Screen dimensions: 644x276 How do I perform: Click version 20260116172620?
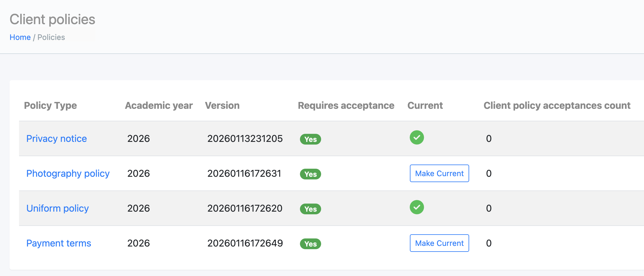pyautogui.click(x=245, y=208)
